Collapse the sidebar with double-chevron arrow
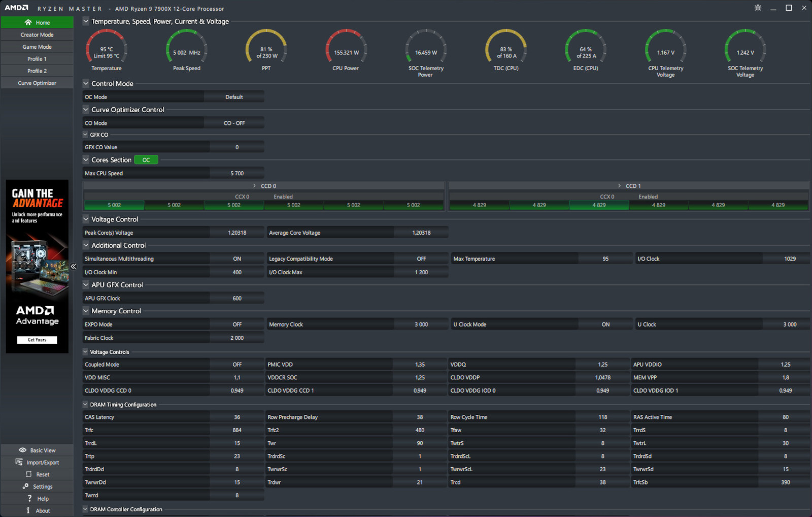Viewport: 812px width, 517px height. [x=73, y=267]
